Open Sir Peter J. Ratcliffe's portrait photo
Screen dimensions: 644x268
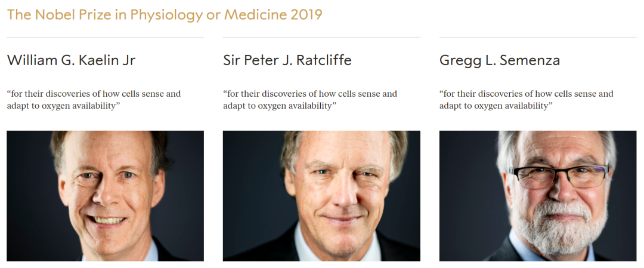321,196
